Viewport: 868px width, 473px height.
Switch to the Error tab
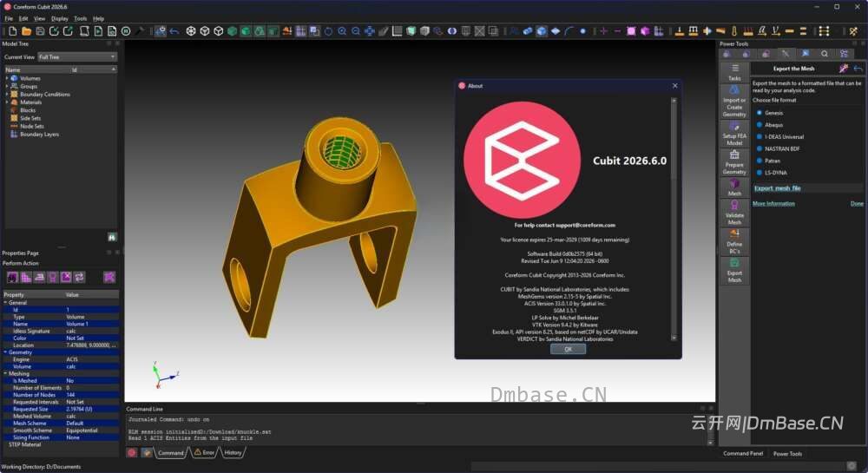pos(204,452)
